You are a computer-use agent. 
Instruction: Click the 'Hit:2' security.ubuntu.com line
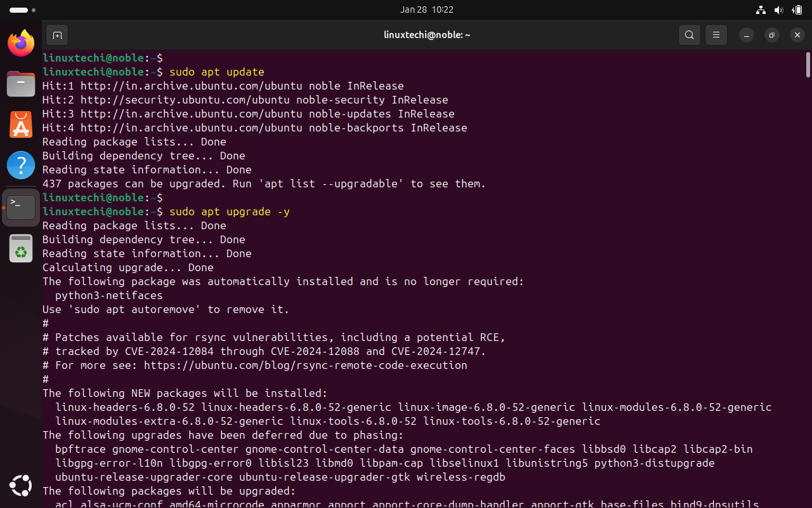(246, 100)
